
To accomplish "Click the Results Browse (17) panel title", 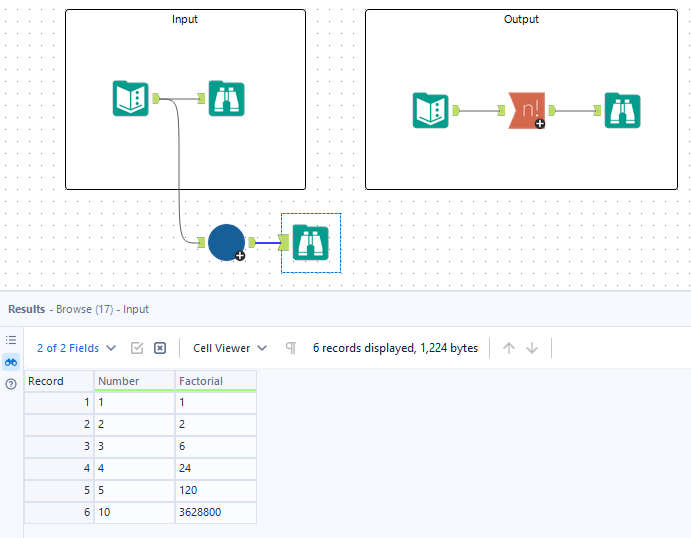I will [78, 309].
